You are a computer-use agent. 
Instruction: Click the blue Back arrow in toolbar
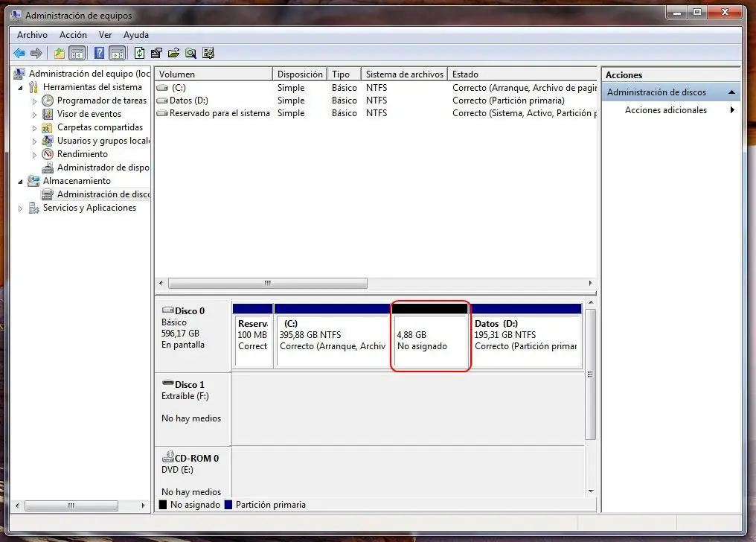tap(19, 53)
